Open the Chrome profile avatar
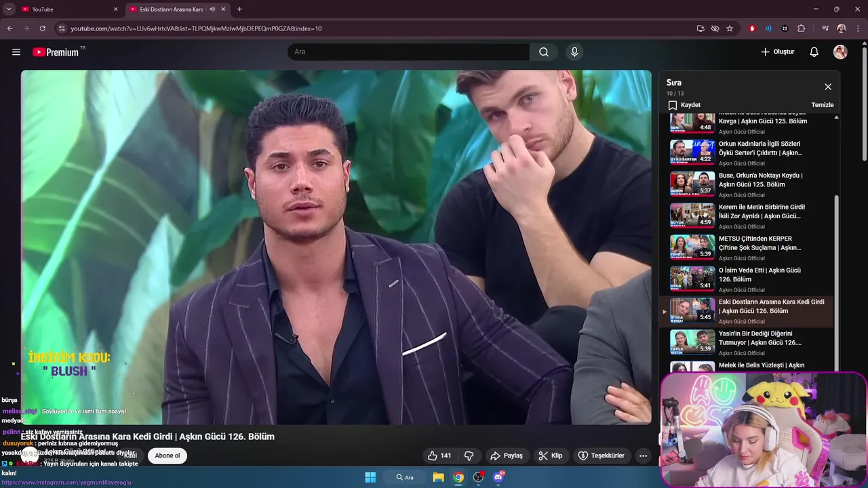868x488 pixels. (842, 28)
